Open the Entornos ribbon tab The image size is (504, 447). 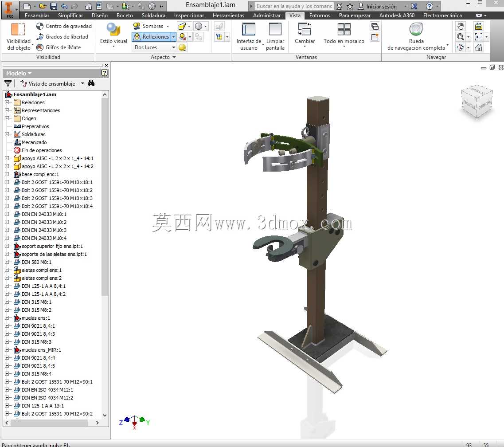(x=320, y=16)
